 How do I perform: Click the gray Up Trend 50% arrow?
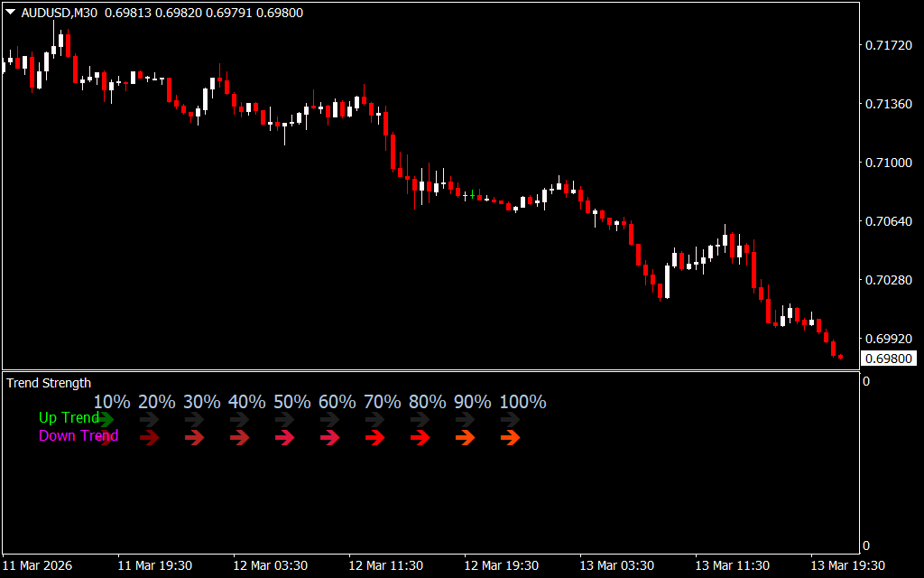click(x=285, y=419)
